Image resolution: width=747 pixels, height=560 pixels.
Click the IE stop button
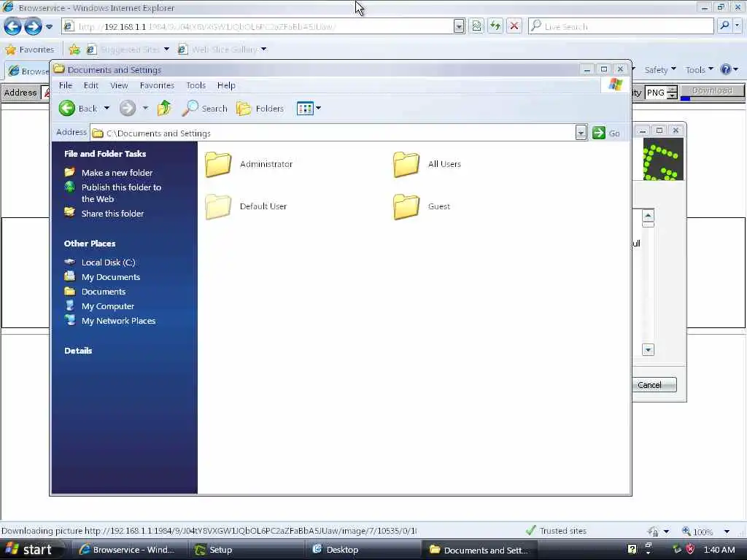[514, 26]
